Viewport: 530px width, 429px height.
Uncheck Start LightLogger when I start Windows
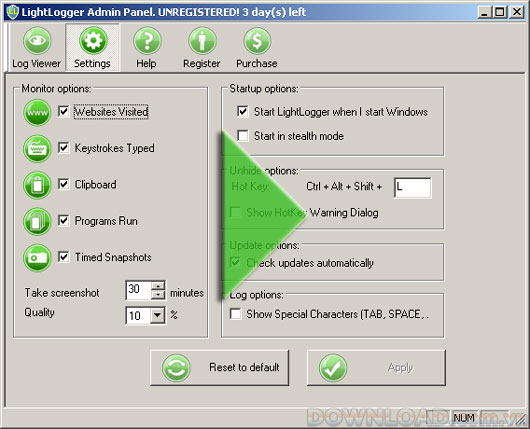click(243, 112)
